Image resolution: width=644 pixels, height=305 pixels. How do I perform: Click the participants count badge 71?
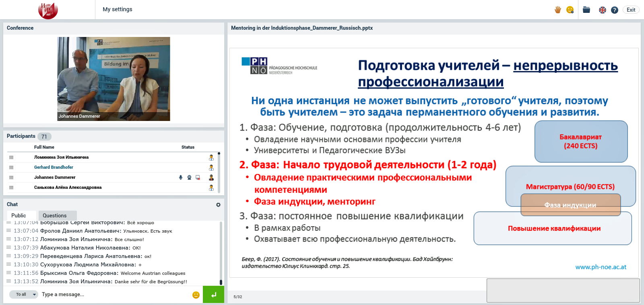coord(44,137)
